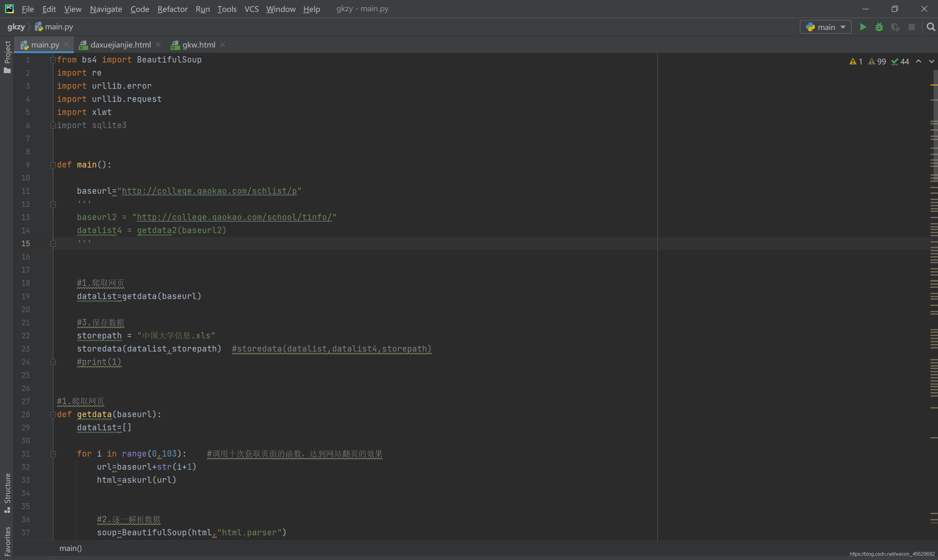
Task: Open the Structure tool window
Action: click(7, 492)
